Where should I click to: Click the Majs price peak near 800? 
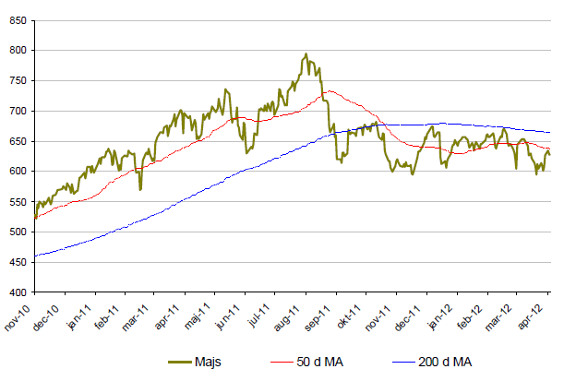[x=306, y=54]
